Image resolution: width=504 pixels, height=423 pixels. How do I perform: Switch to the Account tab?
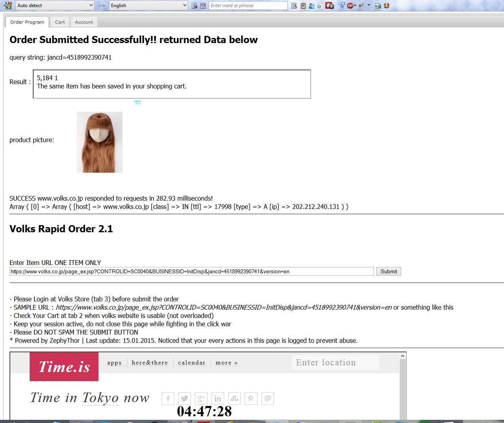[84, 22]
